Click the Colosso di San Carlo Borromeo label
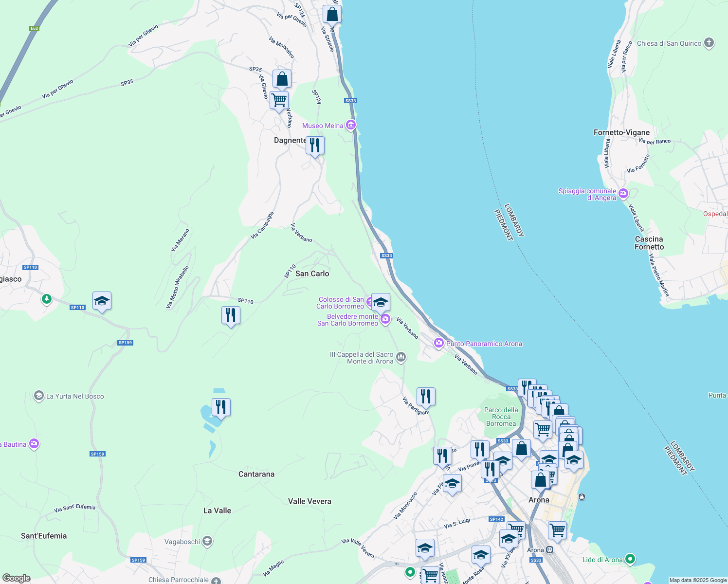This screenshot has width=728, height=584. click(x=341, y=303)
